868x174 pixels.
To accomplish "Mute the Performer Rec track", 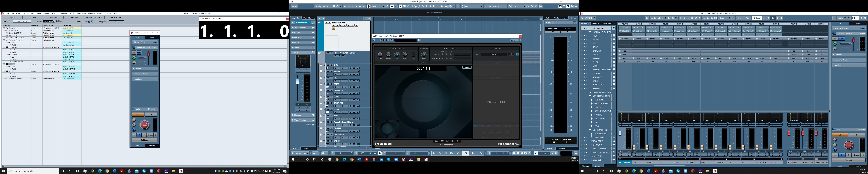I will tap(327, 23).
